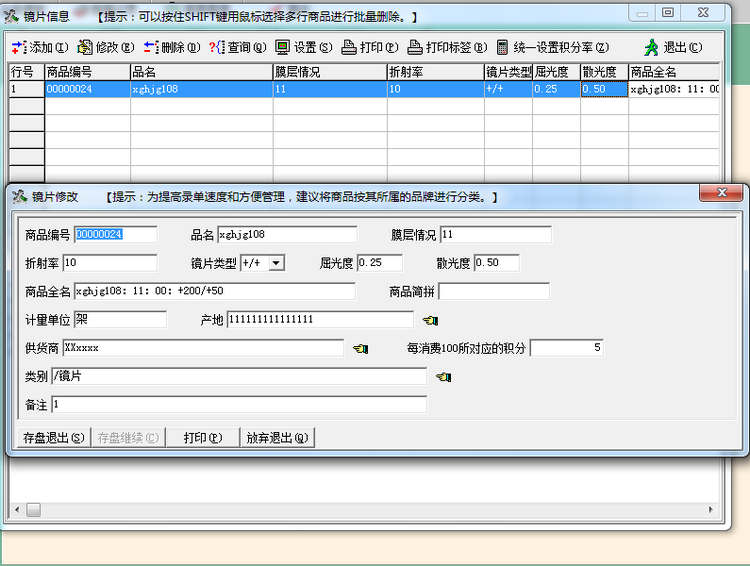
Task: Click the 产地 input field
Action: point(320,319)
